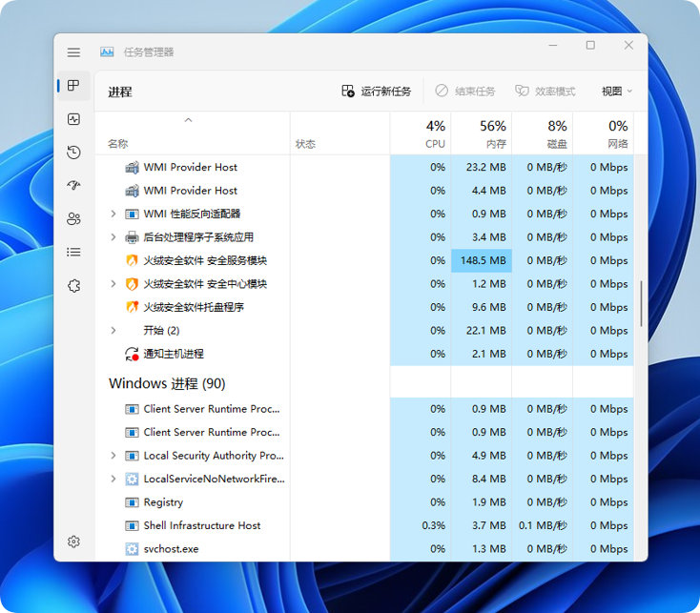Select the 通知主机进程 row name
This screenshot has height=613, width=700.
[174, 354]
